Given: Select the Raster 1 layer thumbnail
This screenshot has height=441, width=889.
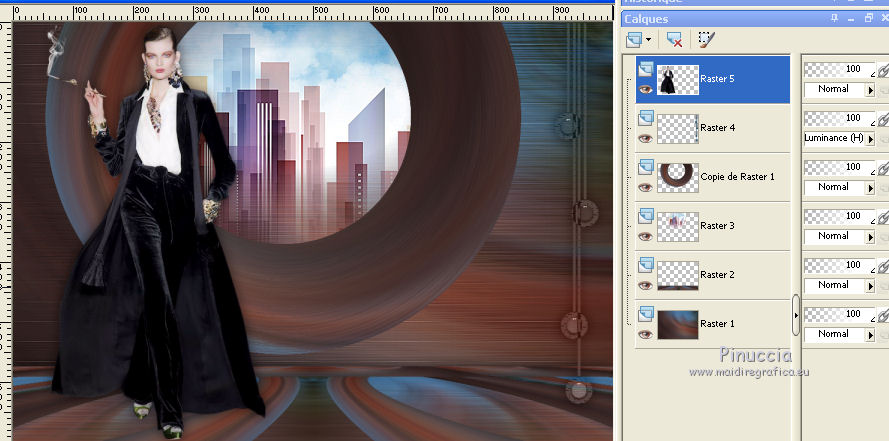Looking at the screenshot, I should pos(678,325).
